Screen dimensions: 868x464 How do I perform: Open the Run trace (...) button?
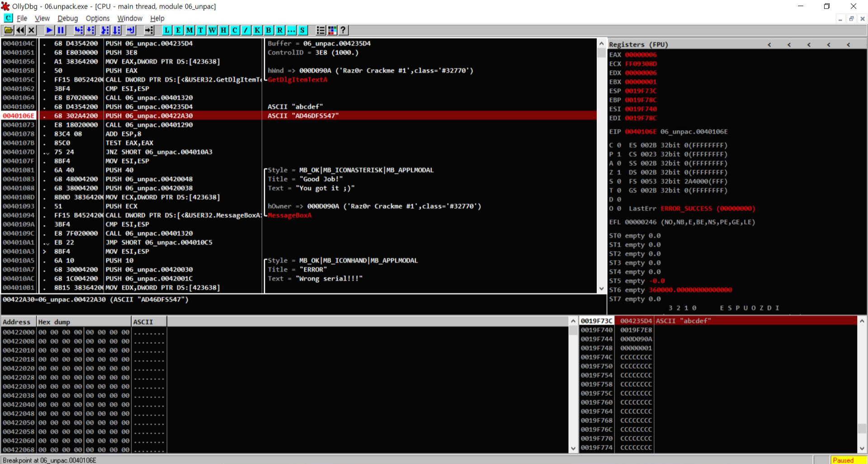(291, 30)
